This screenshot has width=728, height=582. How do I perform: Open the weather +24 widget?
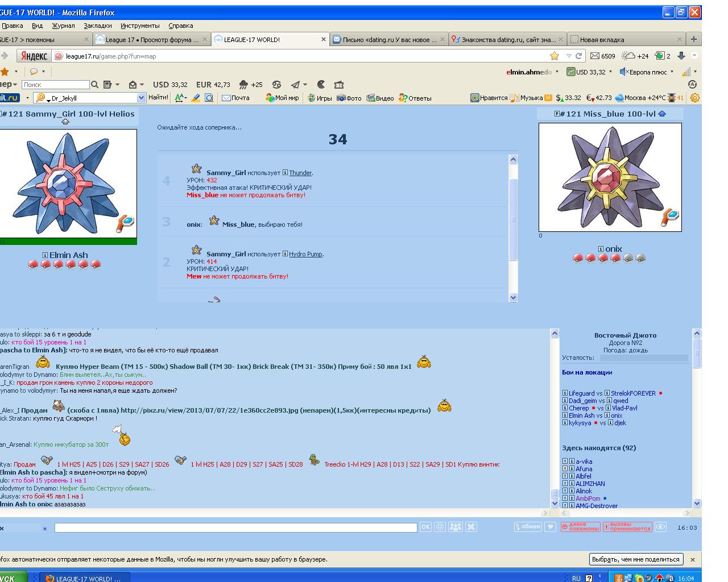[x=635, y=56]
